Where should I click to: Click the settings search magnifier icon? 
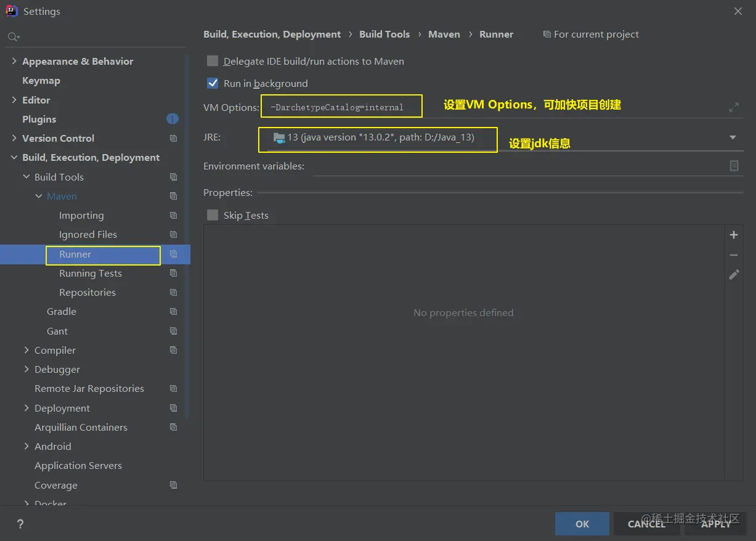[x=13, y=38]
